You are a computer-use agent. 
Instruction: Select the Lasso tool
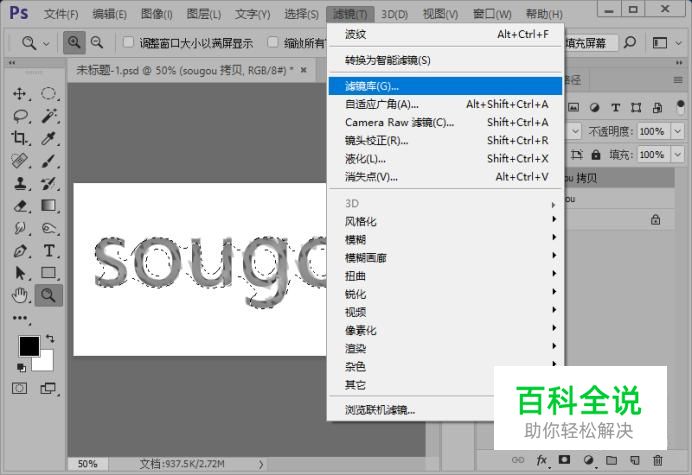click(19, 116)
